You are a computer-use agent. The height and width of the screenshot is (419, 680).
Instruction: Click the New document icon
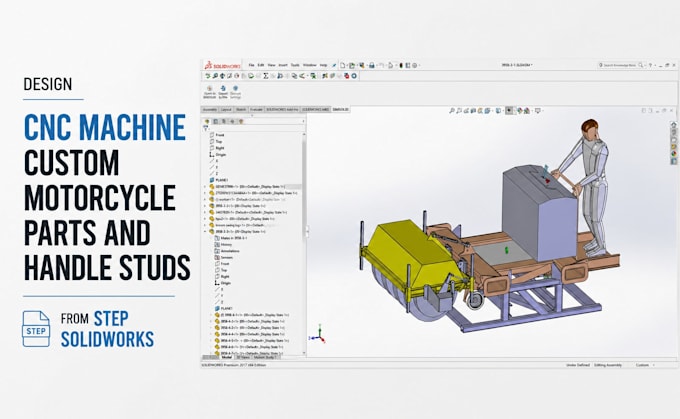343,65
